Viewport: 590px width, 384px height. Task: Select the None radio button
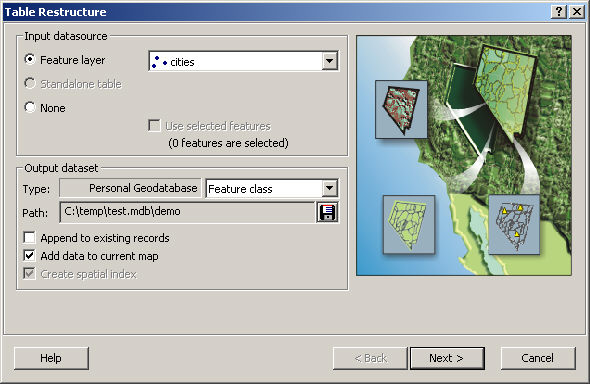tap(30, 108)
